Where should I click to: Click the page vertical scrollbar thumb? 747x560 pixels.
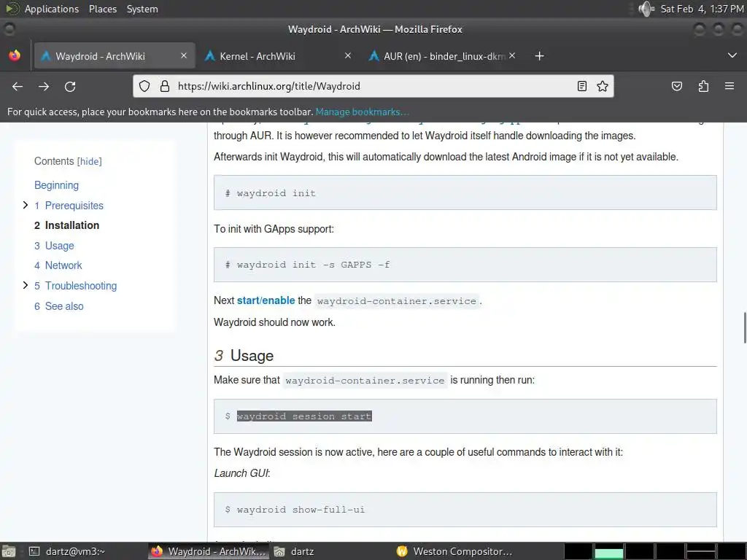(x=745, y=327)
